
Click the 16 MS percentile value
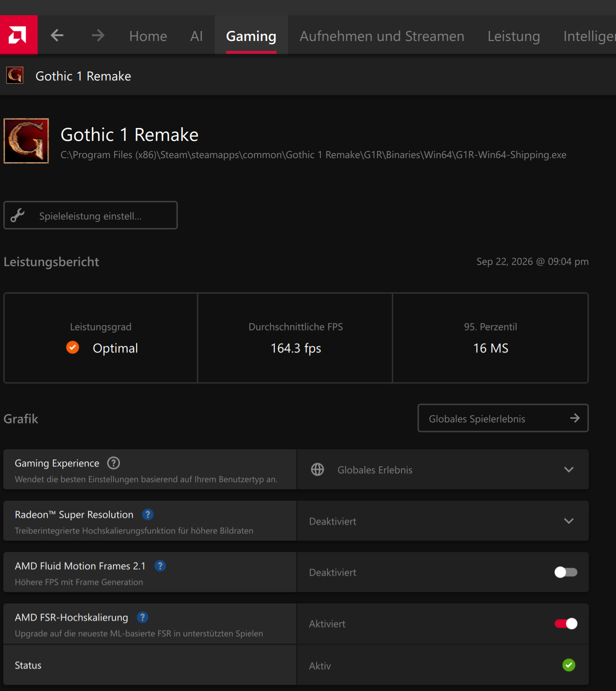491,348
